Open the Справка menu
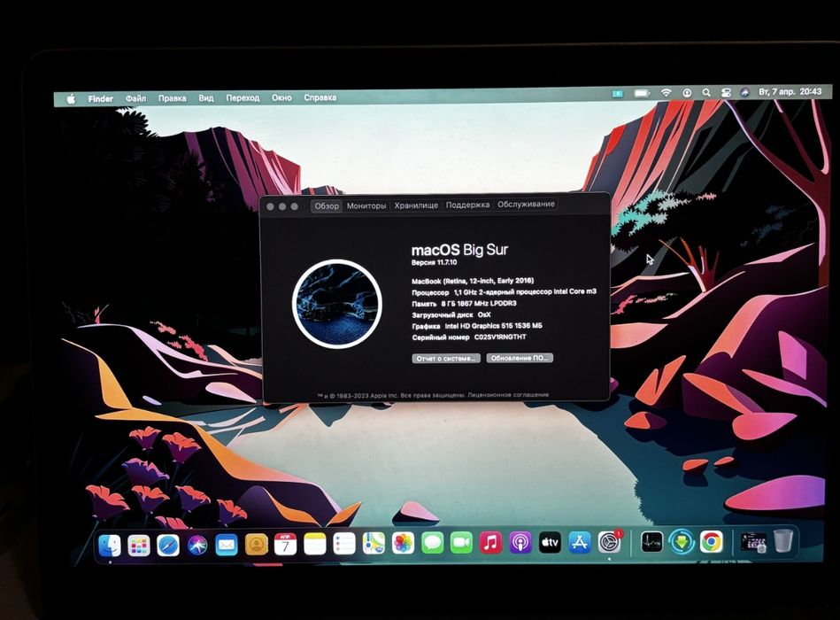This screenshot has height=620, width=840. pyautogui.click(x=320, y=97)
